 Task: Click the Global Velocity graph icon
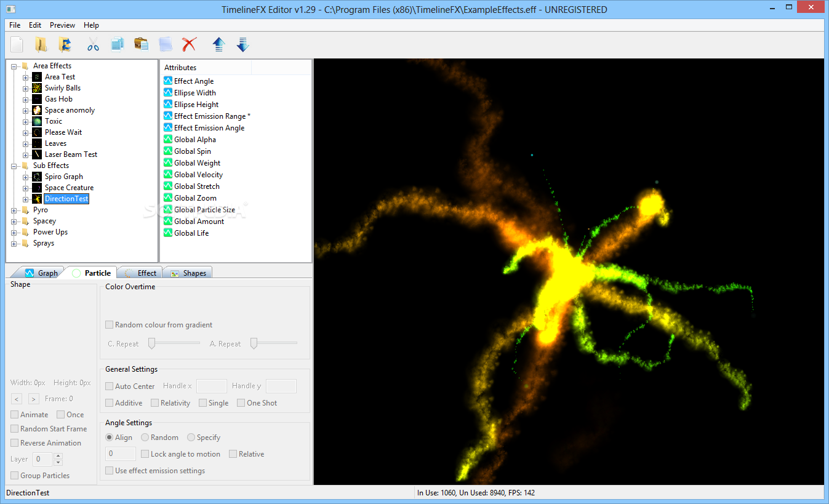click(168, 175)
